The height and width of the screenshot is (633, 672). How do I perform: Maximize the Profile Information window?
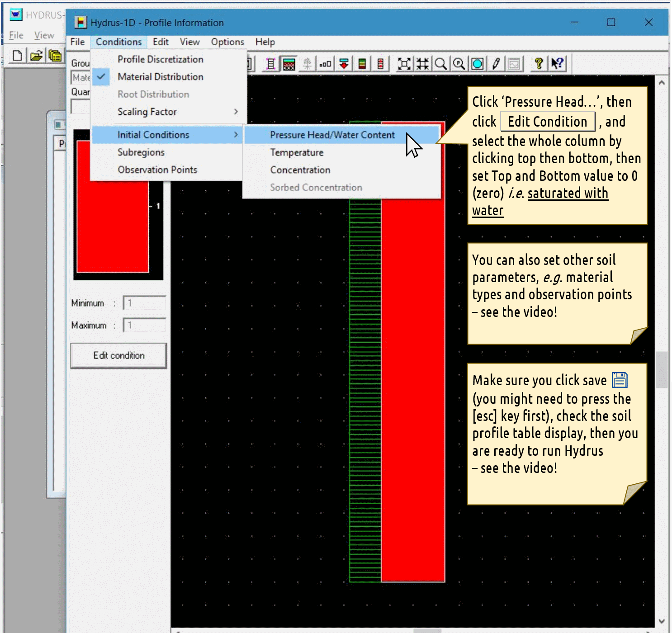click(611, 22)
